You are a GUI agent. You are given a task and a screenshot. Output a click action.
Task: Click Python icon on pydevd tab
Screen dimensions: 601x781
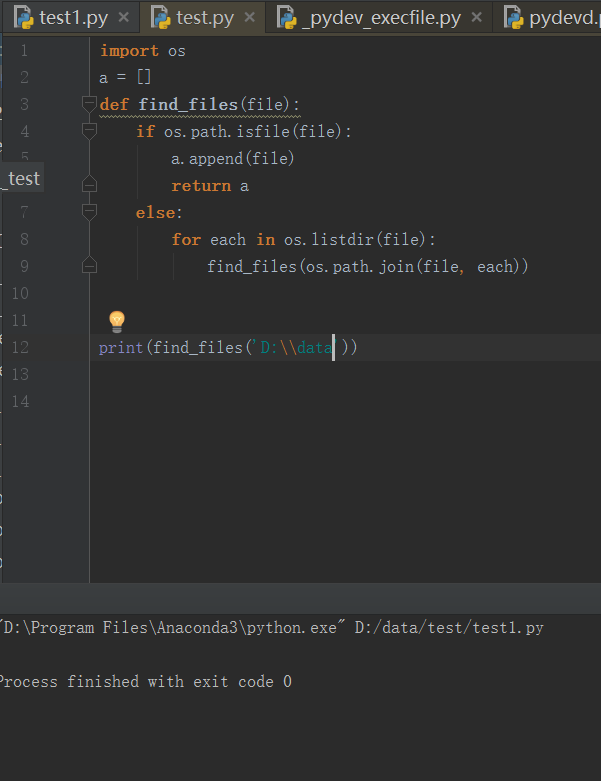(514, 17)
